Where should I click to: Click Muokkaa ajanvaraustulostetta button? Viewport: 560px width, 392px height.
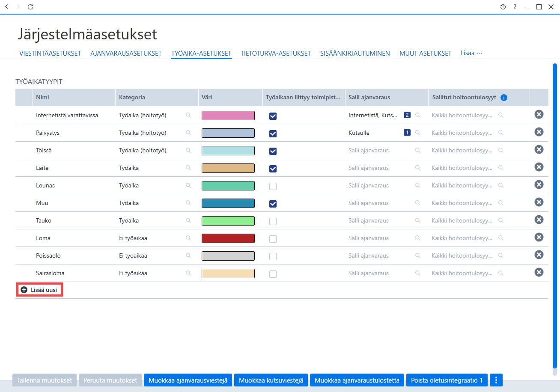(x=357, y=380)
